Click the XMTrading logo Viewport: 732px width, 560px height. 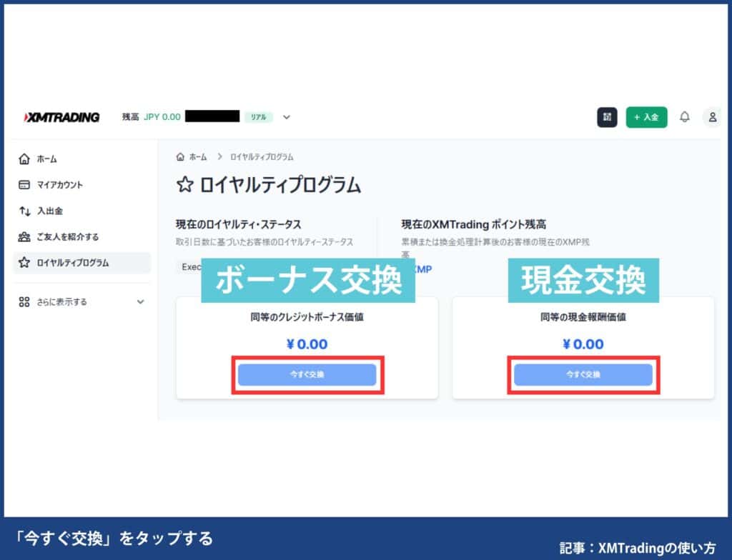coord(61,117)
